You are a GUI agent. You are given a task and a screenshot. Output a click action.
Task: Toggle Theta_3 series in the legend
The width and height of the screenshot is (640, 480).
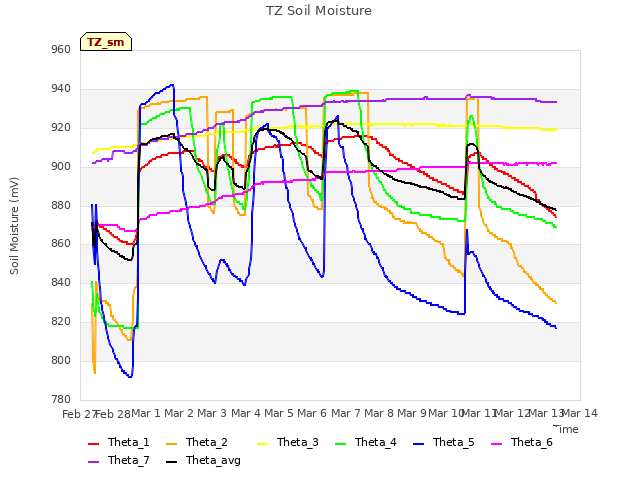(288, 442)
